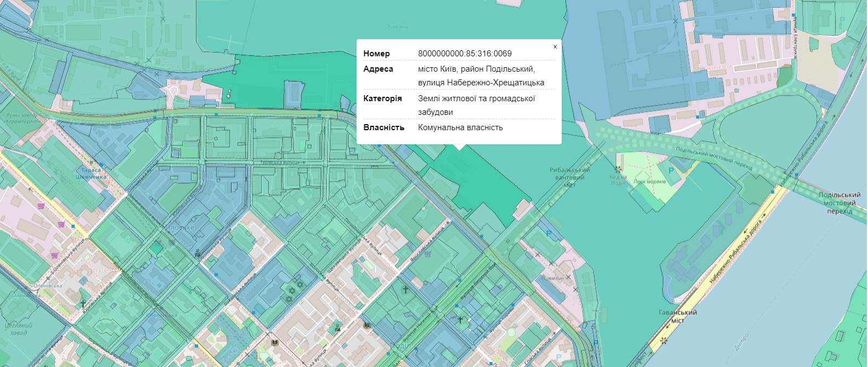Click the viewpoint icon at Вид на Поділ
This screenshot has height=367, width=868.
point(618,170)
